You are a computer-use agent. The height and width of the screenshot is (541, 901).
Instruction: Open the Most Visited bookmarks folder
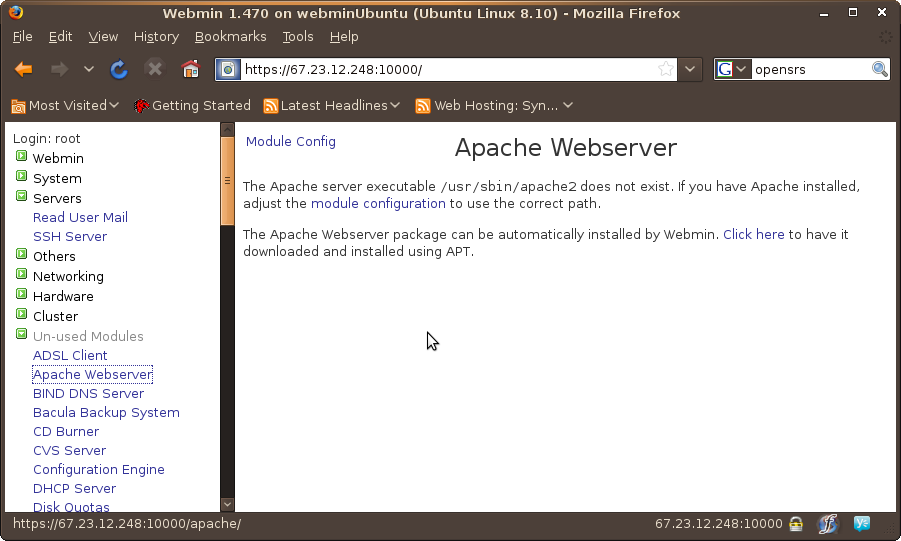[x=65, y=106]
